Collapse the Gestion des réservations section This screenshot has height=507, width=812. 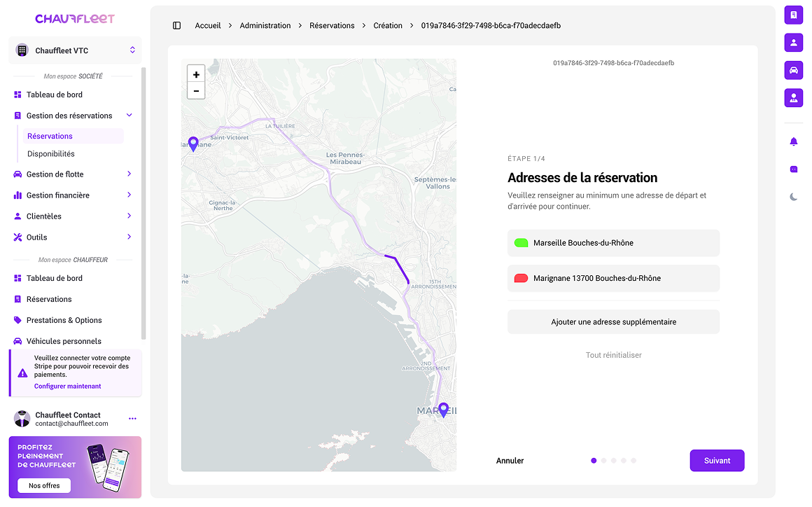click(129, 115)
